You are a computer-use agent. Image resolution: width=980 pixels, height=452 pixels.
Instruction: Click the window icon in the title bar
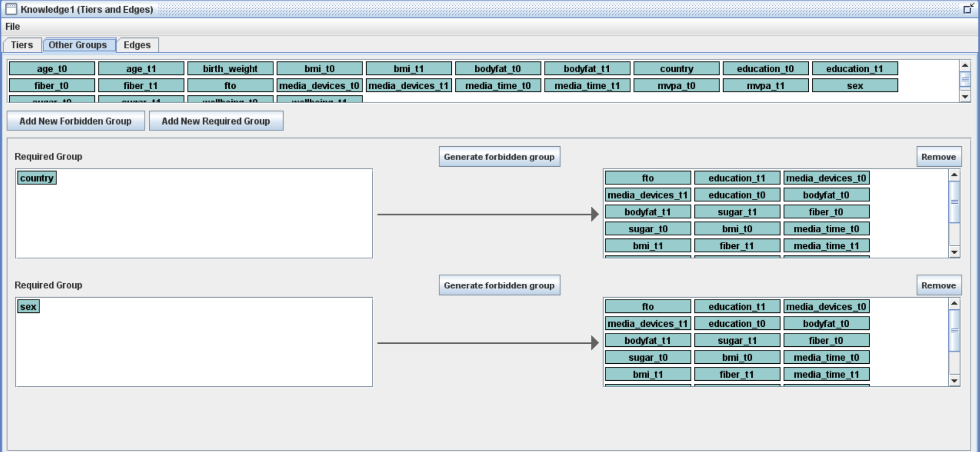coord(11,9)
